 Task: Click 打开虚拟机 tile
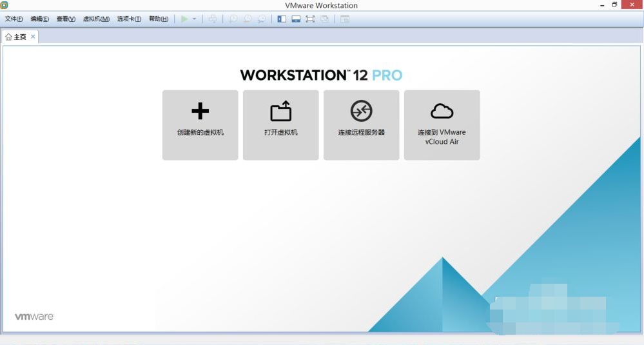coord(280,124)
